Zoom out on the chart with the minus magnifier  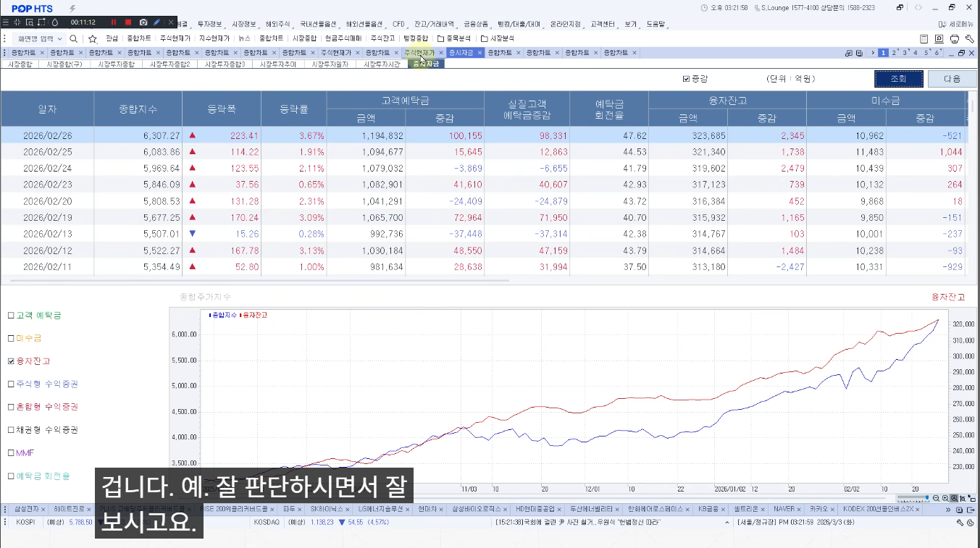pyautogui.click(x=936, y=498)
